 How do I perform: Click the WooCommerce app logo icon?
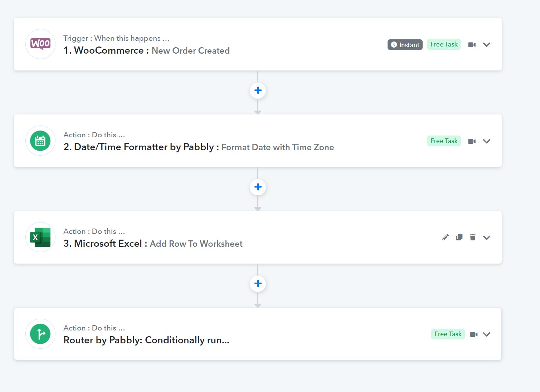40,44
